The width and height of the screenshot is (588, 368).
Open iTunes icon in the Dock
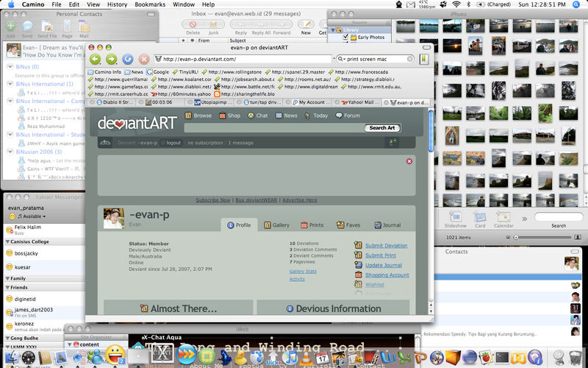tap(290, 357)
